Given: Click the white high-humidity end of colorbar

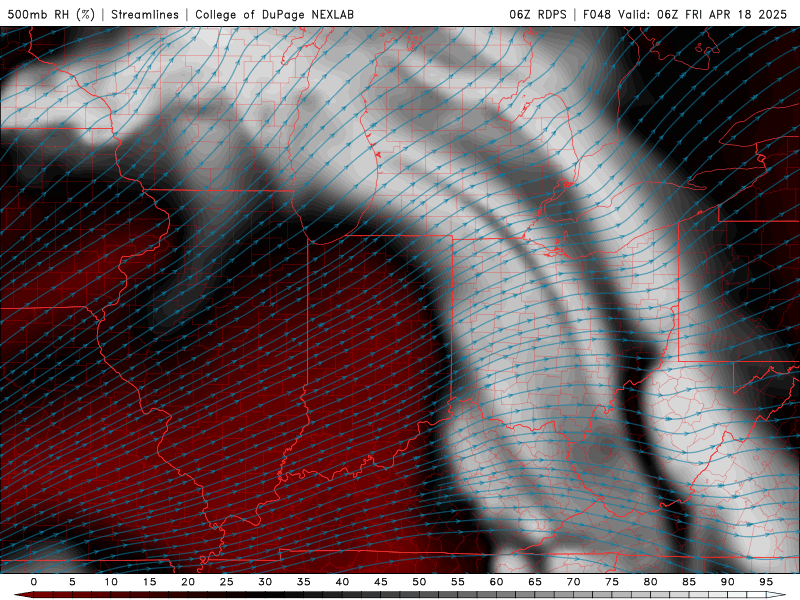Looking at the screenshot, I should pyautogui.click(x=777, y=595).
